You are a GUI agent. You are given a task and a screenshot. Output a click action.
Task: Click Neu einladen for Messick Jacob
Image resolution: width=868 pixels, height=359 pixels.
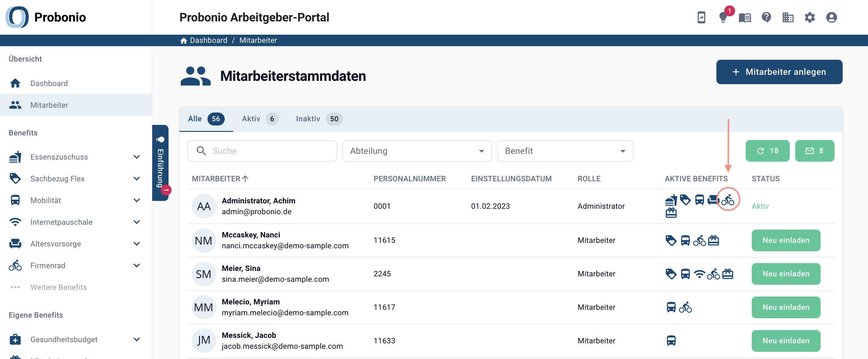[786, 341]
